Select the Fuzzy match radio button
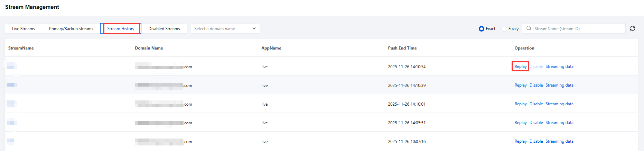 [x=504, y=29]
